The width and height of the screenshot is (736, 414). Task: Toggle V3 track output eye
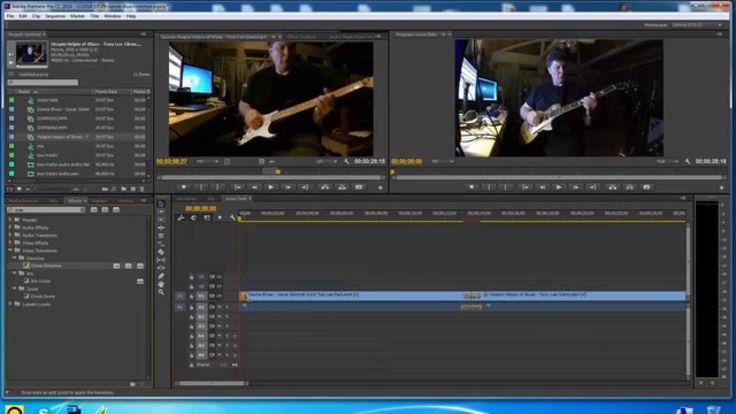[219, 277]
